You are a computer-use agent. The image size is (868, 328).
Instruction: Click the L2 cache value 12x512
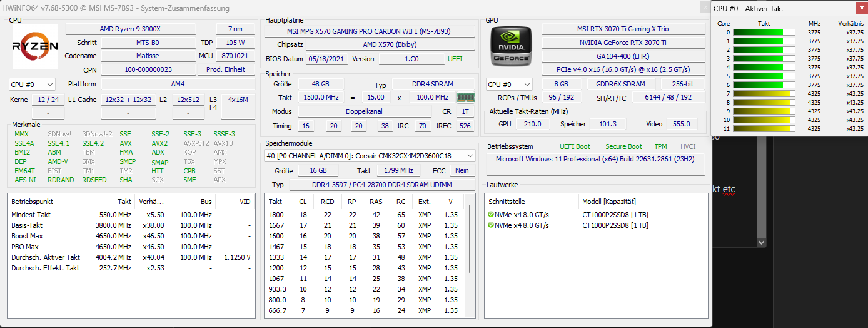pos(188,100)
